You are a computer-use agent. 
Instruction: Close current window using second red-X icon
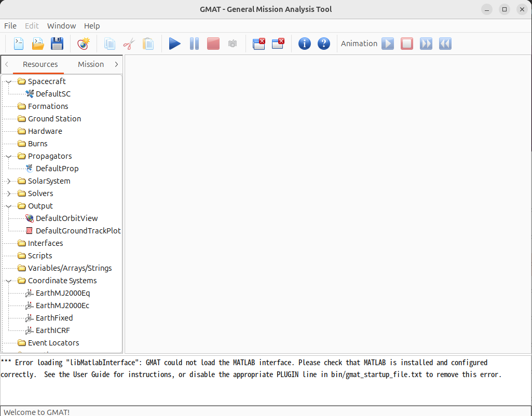[278, 44]
